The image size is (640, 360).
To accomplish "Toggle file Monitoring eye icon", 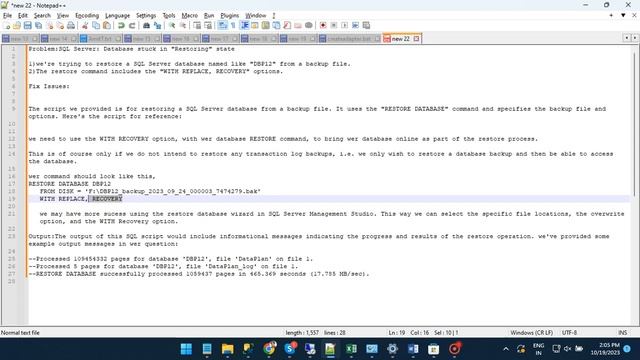I will tap(309, 25).
